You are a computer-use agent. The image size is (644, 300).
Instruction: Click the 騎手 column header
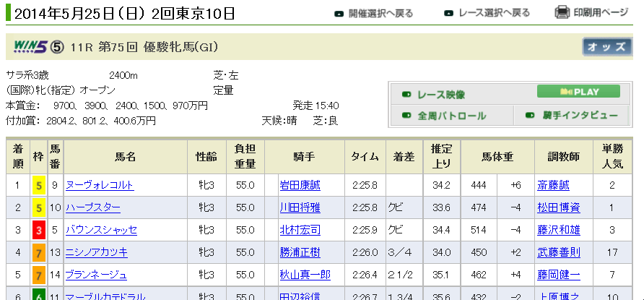point(305,157)
